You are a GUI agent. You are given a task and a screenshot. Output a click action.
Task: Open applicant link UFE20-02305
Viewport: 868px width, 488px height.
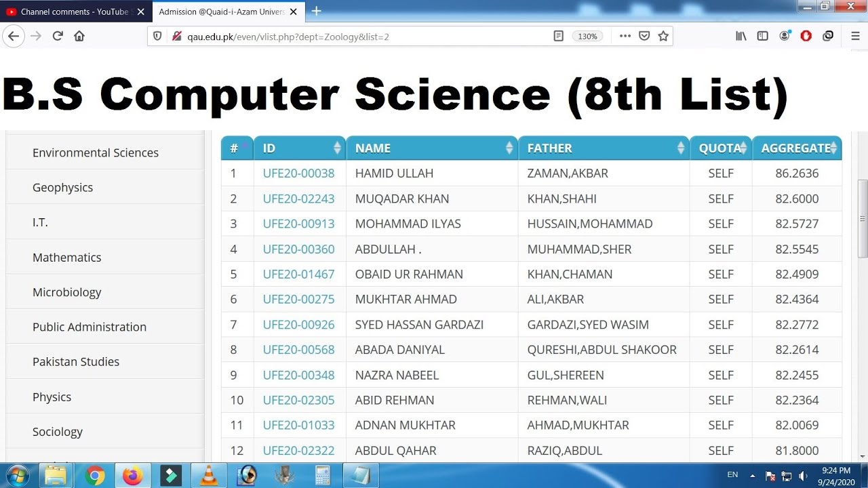point(298,400)
